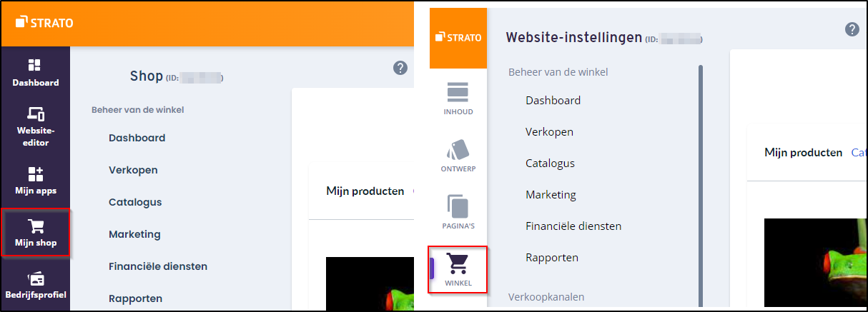This screenshot has height=312, width=868.
Task: Select Rapporten under Website-instellingen menu
Action: point(552,258)
